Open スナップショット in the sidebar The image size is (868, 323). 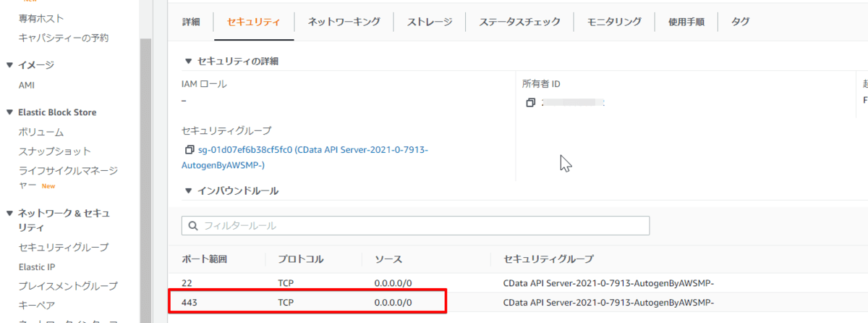[55, 151]
